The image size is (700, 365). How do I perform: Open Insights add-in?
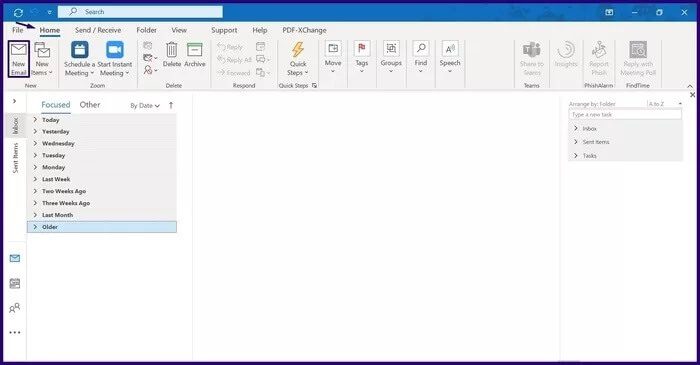(x=566, y=55)
